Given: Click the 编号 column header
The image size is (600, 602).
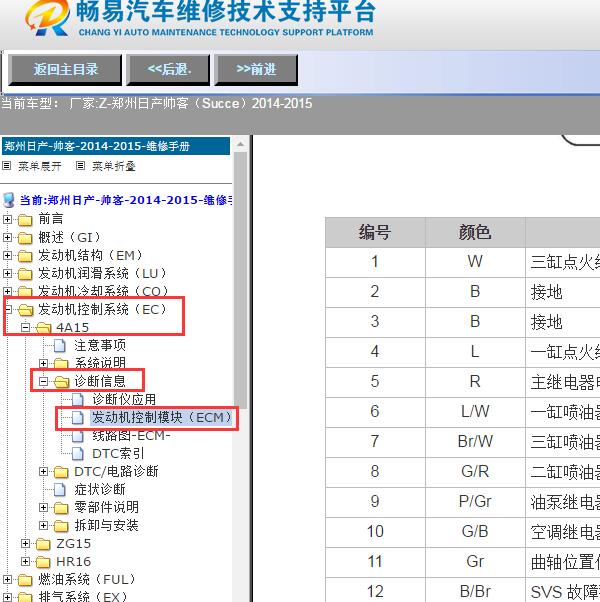Looking at the screenshot, I should pyautogui.click(x=375, y=233).
